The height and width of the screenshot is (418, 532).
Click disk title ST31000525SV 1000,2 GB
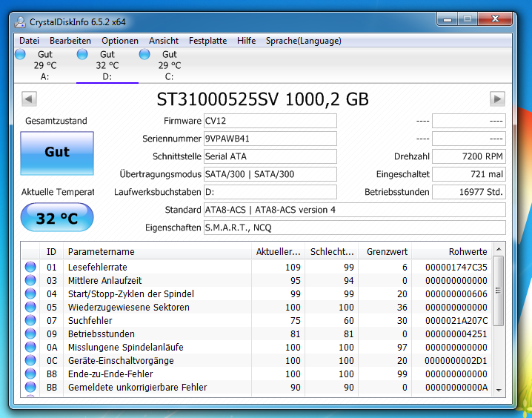pyautogui.click(x=262, y=99)
